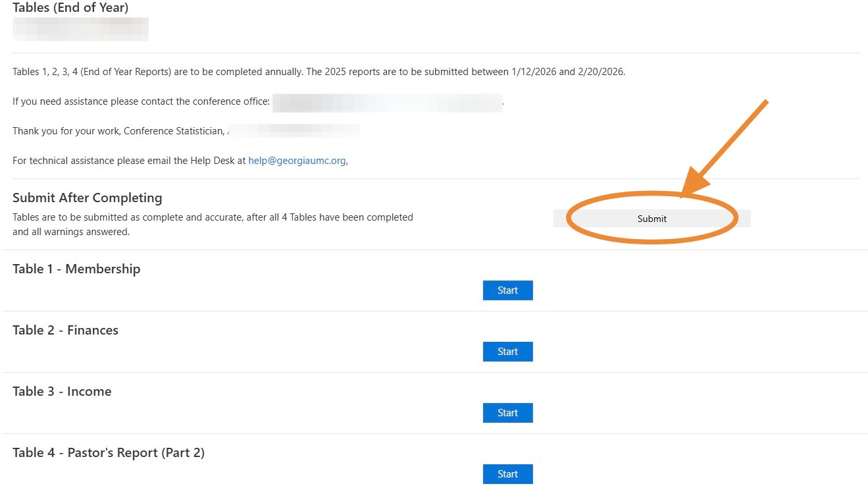Click the Submit button
This screenshot has height=486, width=868.
(651, 219)
